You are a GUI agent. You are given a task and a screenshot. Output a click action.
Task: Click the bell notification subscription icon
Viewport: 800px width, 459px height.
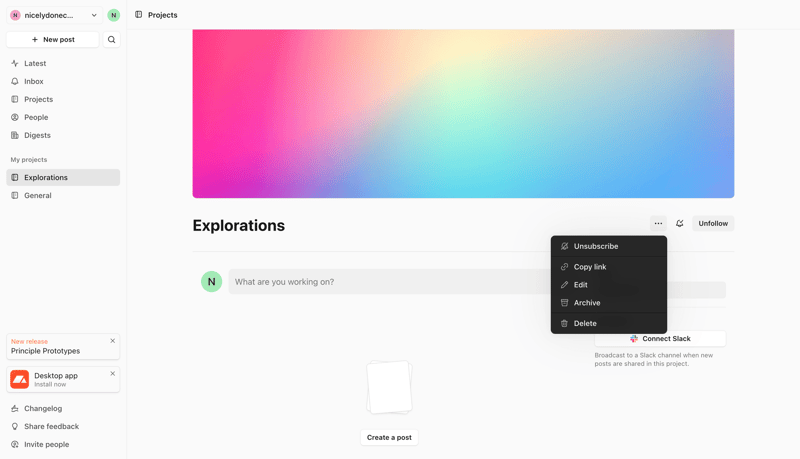point(680,223)
